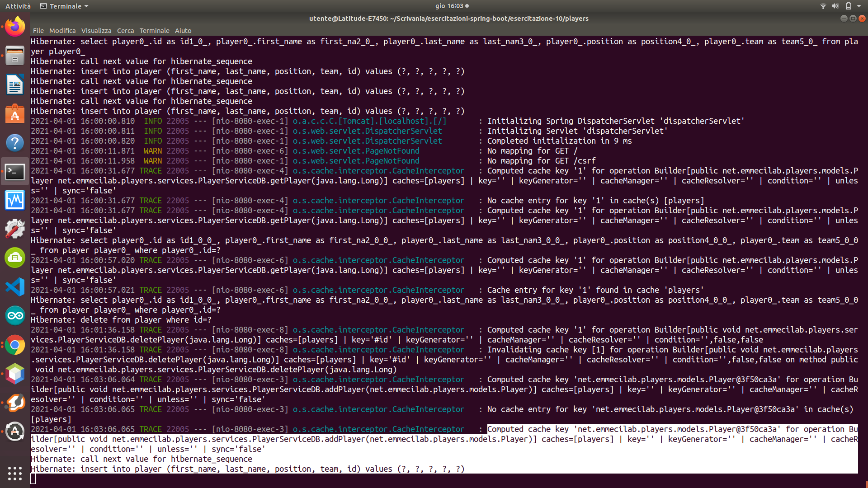Click the INFO label at 16:00:00.820

point(153,141)
